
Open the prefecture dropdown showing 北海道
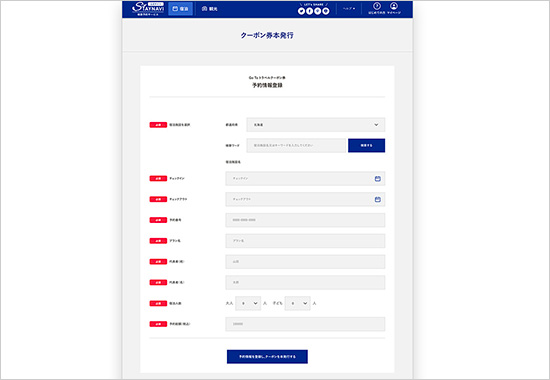point(316,125)
